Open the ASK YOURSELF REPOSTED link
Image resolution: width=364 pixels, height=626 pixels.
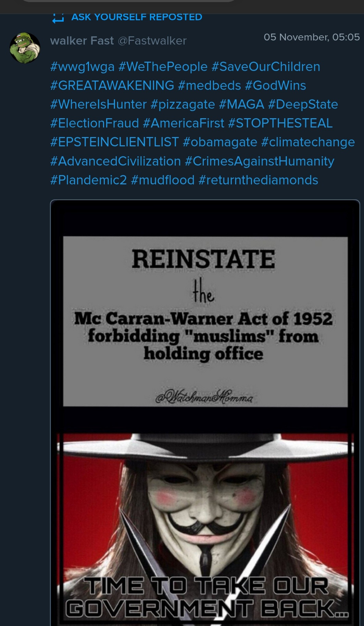137,17
